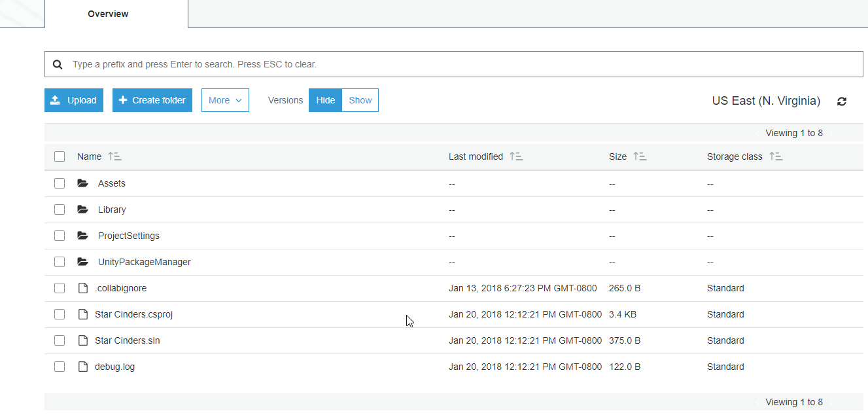Click the .collabignore file icon
868x417 pixels.
[x=82, y=288]
